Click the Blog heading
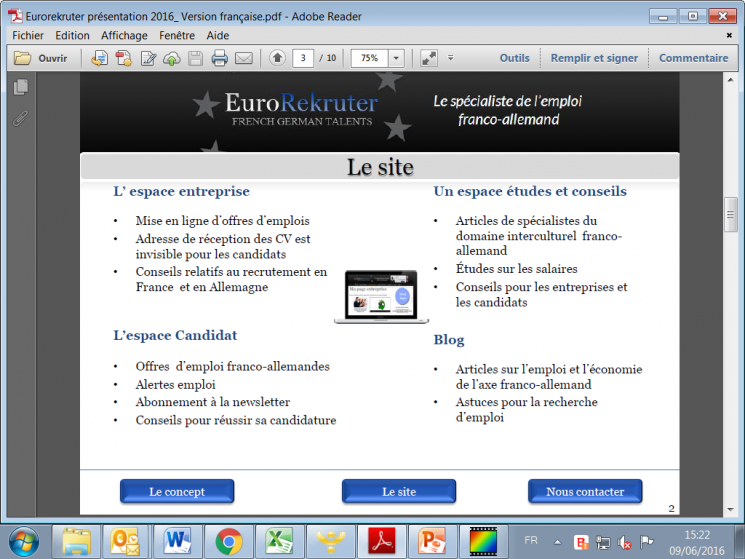Image resolution: width=745 pixels, height=559 pixels. click(449, 340)
